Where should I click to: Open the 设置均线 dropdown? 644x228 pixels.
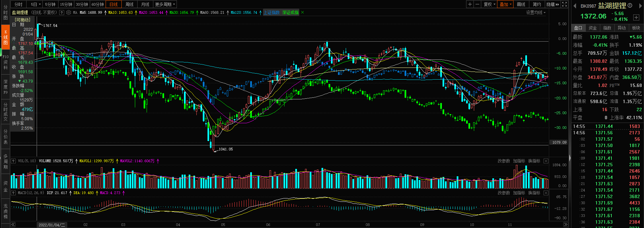(536, 12)
